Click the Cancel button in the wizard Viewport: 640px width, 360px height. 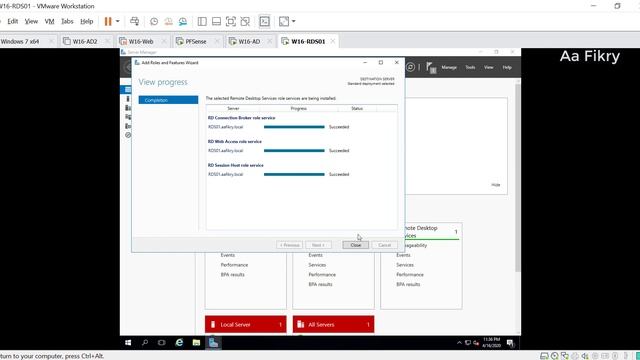(x=384, y=245)
